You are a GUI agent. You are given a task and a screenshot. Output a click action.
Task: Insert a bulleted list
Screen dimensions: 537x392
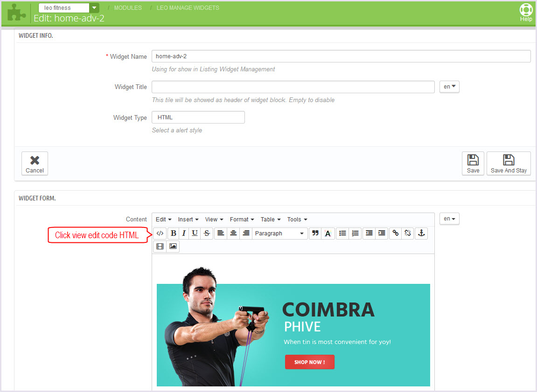[x=342, y=233]
